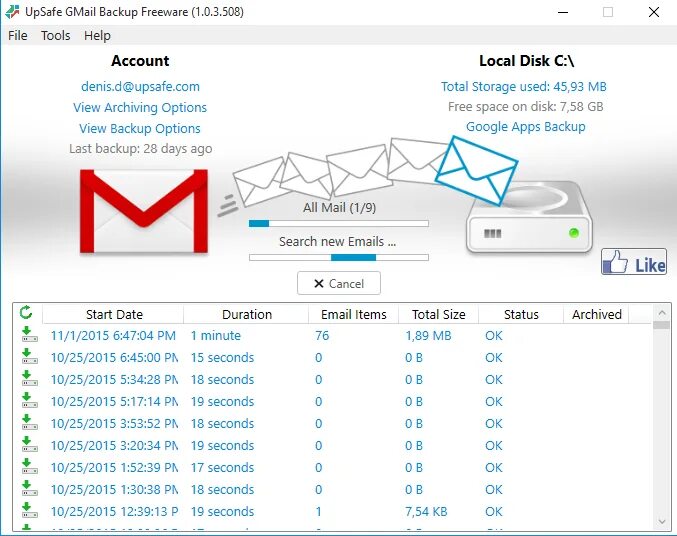677x536 pixels.
Task: Click the red Gmail logo
Action: click(144, 211)
